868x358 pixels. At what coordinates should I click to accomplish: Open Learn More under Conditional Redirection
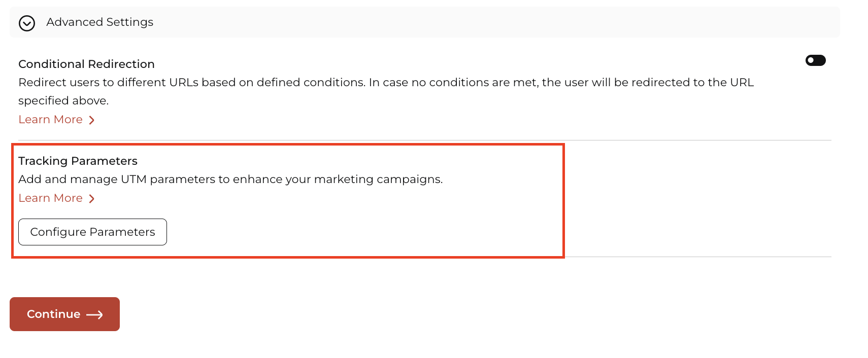[50, 120]
